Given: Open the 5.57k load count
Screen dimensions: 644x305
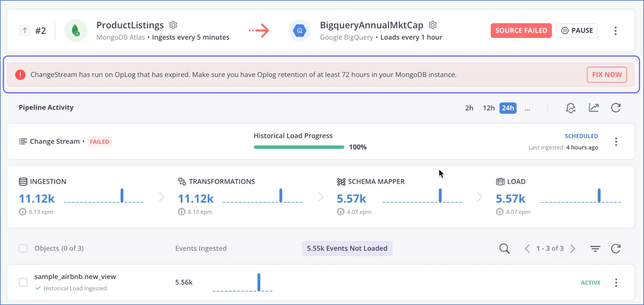Looking at the screenshot, I should click(511, 199).
